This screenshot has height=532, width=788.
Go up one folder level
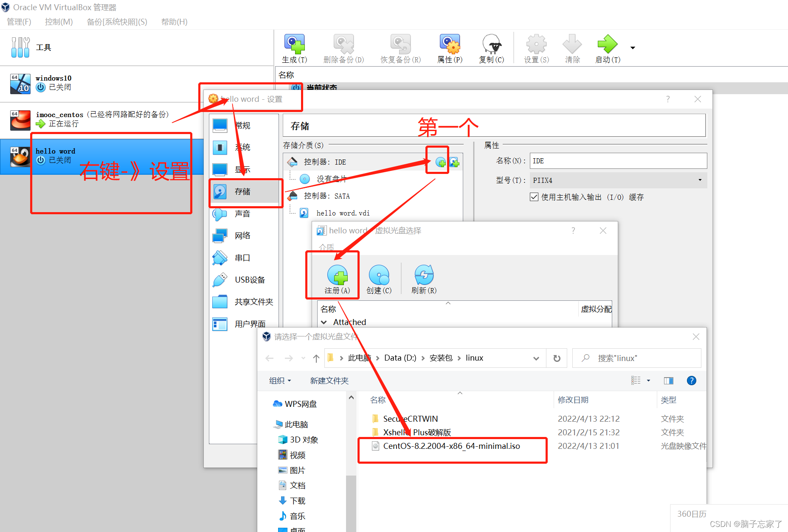pos(316,358)
